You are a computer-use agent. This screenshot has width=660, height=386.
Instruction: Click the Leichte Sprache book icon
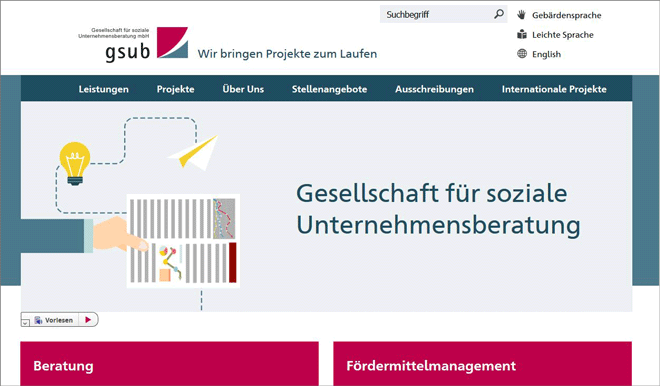[522, 34]
